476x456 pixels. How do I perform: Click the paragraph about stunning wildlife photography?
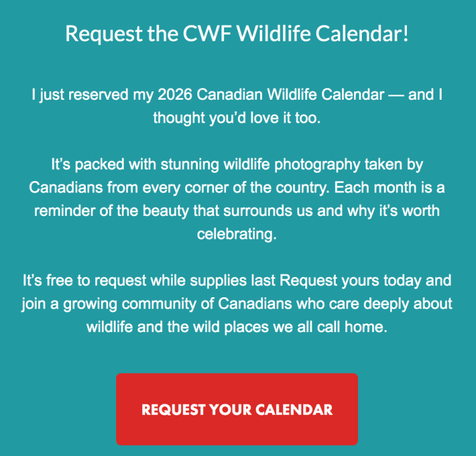point(237,199)
